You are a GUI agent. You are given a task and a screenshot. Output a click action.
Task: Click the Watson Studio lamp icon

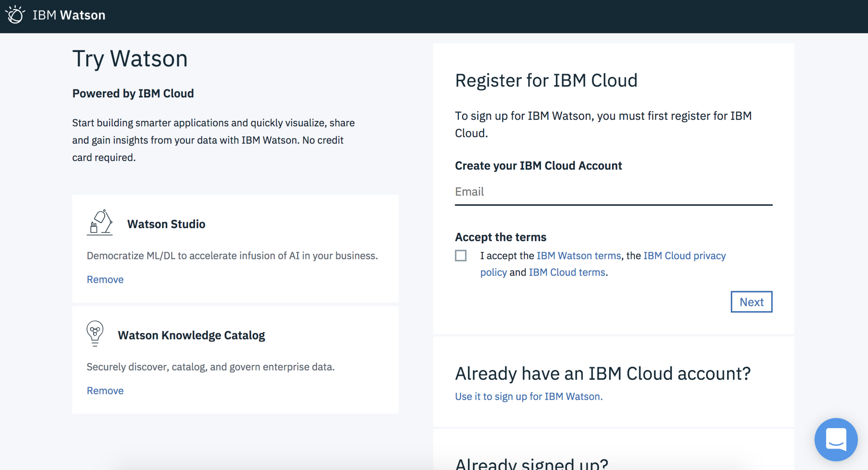100,223
